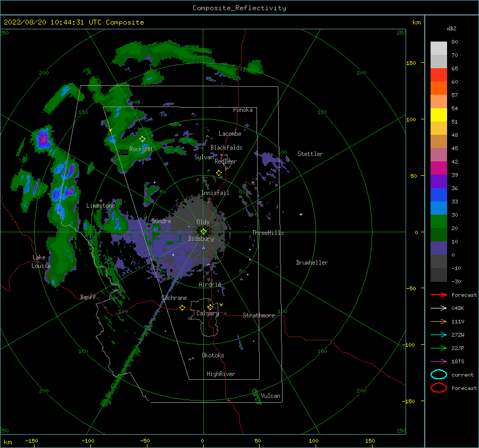This screenshot has height=448, width=479.
Task: Click the Olds city label
Action: click(x=203, y=222)
